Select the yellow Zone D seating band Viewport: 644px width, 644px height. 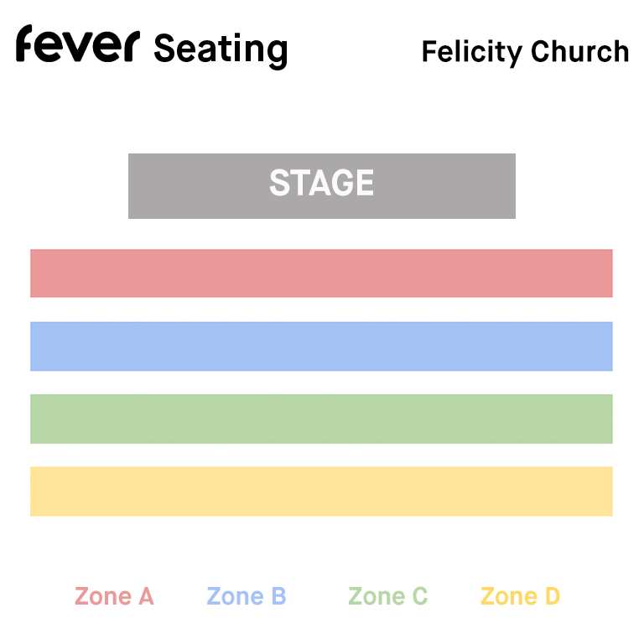point(321,491)
